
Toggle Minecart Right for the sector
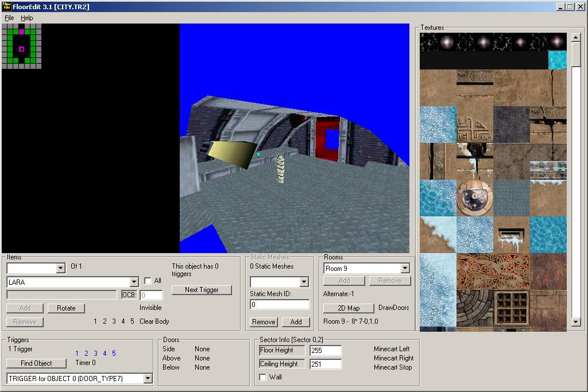(x=394, y=358)
